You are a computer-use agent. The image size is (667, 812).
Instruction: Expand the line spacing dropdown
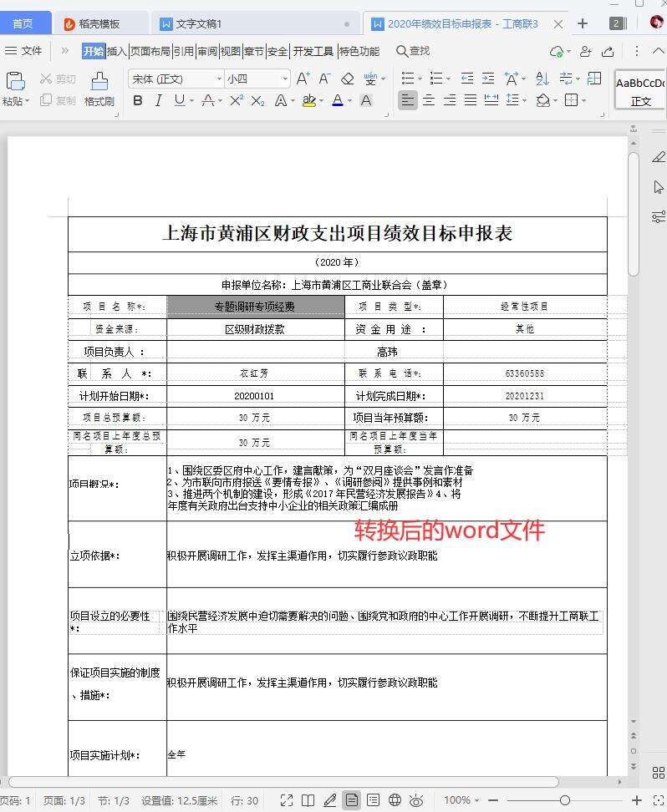pos(524,100)
